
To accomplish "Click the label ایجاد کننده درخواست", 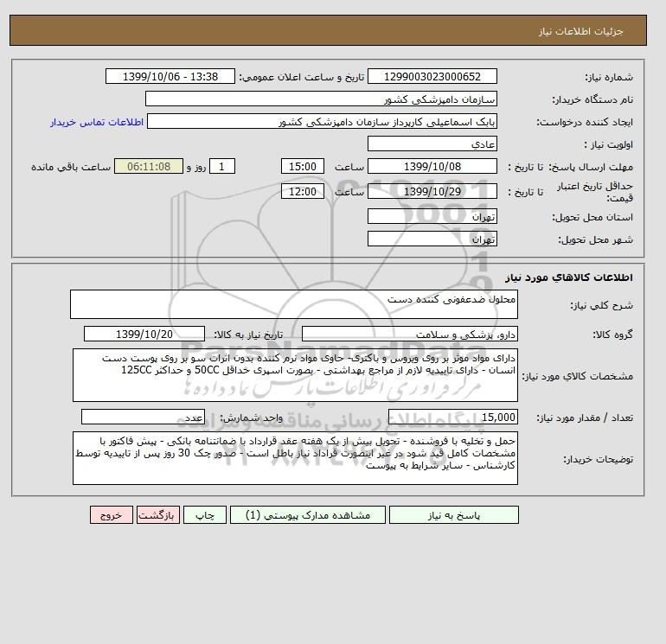I will pyautogui.click(x=585, y=122).
